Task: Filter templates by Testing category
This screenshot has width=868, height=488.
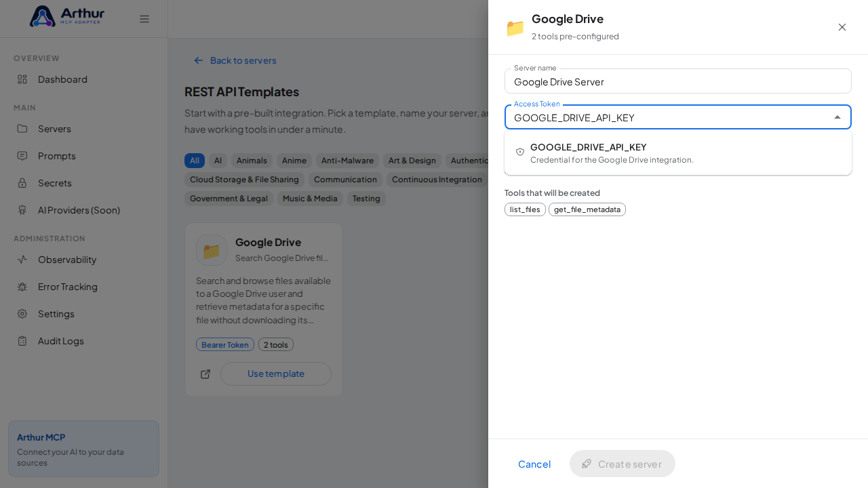Action: 366,199
